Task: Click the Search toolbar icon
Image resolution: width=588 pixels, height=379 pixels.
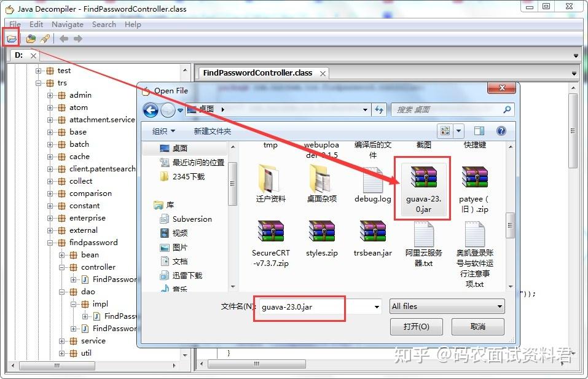Action: click(45, 38)
